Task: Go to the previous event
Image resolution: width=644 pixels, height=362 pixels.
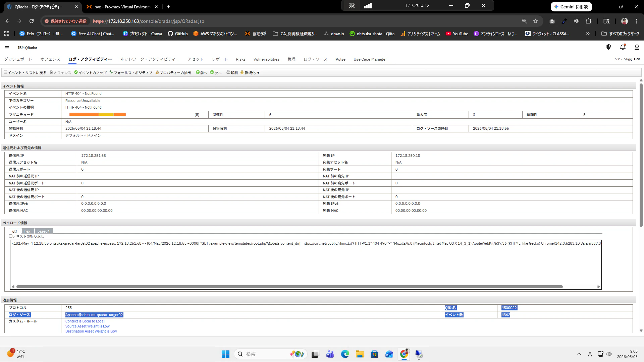Action: click(x=202, y=73)
